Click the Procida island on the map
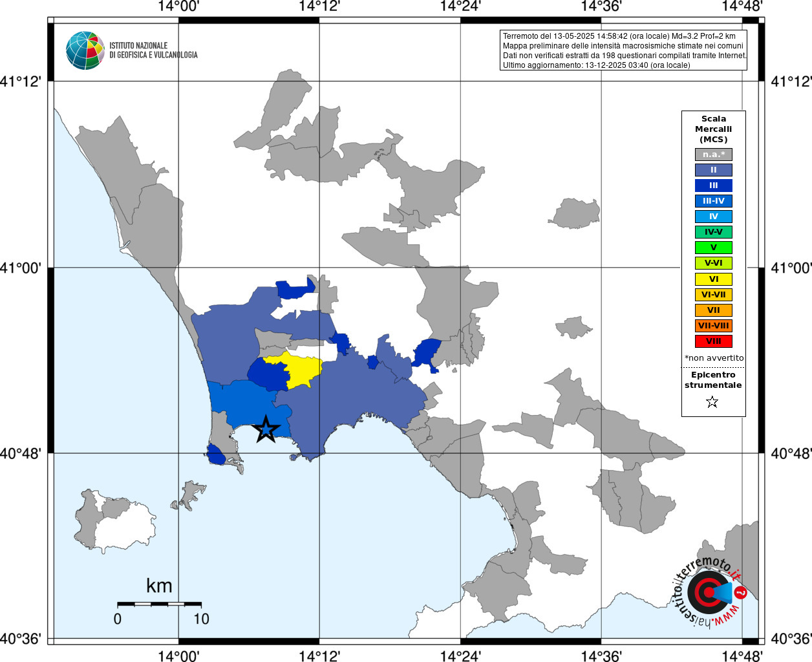The height and width of the screenshot is (662, 812). pyautogui.click(x=189, y=496)
